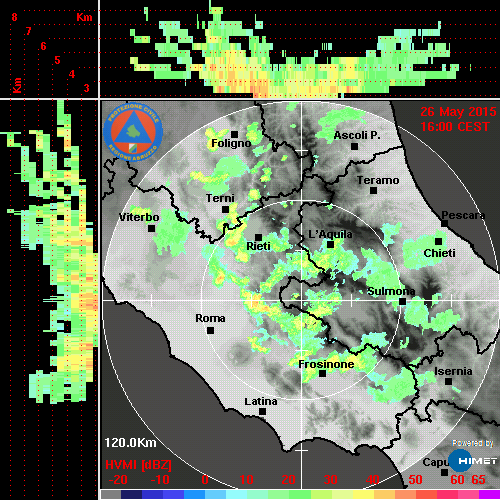Click the '30' dBZ scale value
The image size is (500, 500).
tap(330, 480)
